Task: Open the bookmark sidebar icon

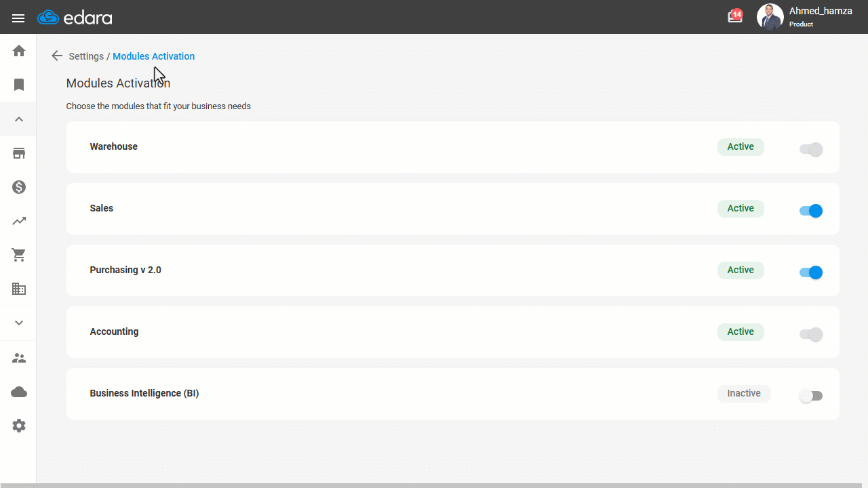Action: click(19, 85)
